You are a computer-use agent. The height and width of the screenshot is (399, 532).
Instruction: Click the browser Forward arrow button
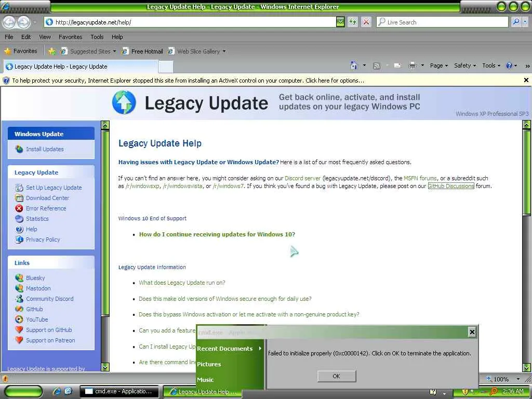[x=23, y=22]
